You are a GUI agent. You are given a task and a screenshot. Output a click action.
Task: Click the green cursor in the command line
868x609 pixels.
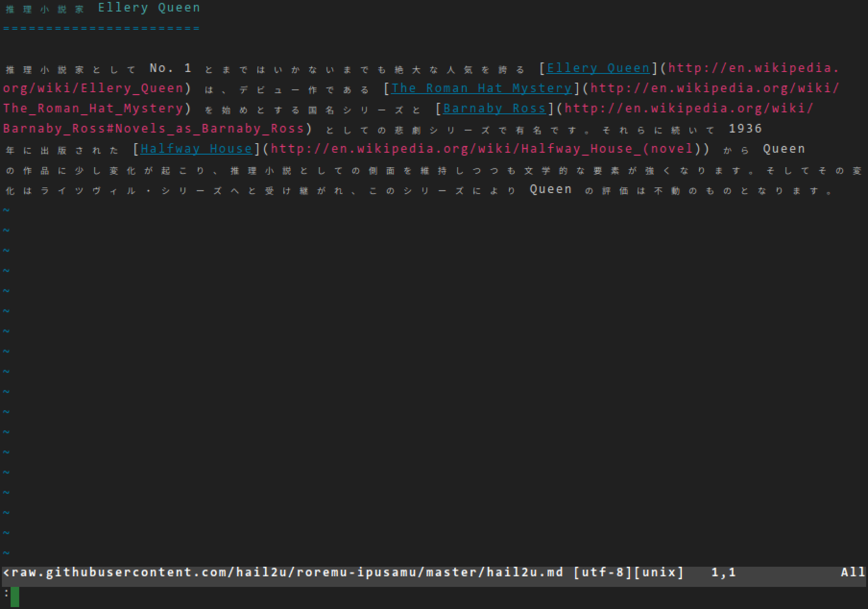[x=15, y=596]
